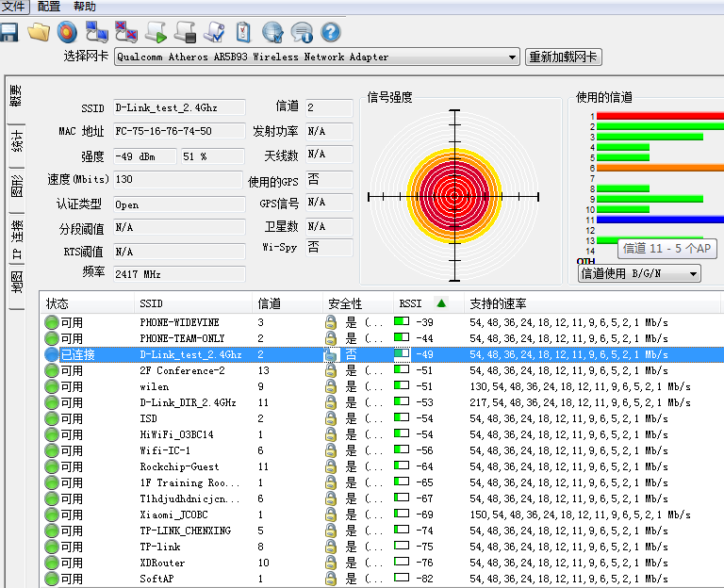Screen dimensions: 724x588
Task: Click the lock icon in the PHONE-WIDEVINE row
Action: tap(331, 322)
